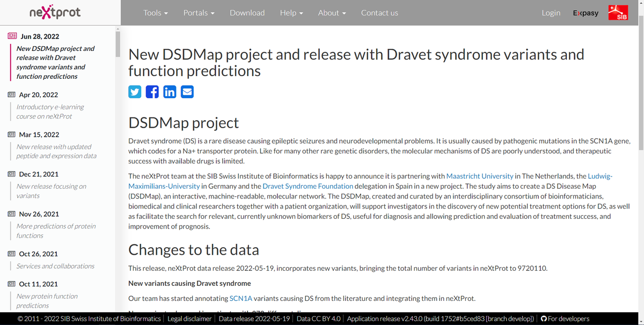This screenshot has height=325, width=644.
Task: Click the sidebar scrollbar up arrow
Action: click(118, 28)
